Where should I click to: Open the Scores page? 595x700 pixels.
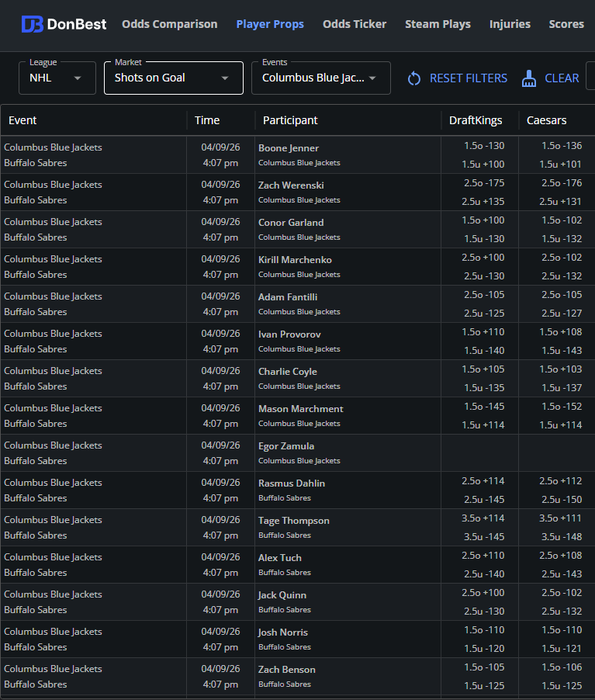pos(566,24)
